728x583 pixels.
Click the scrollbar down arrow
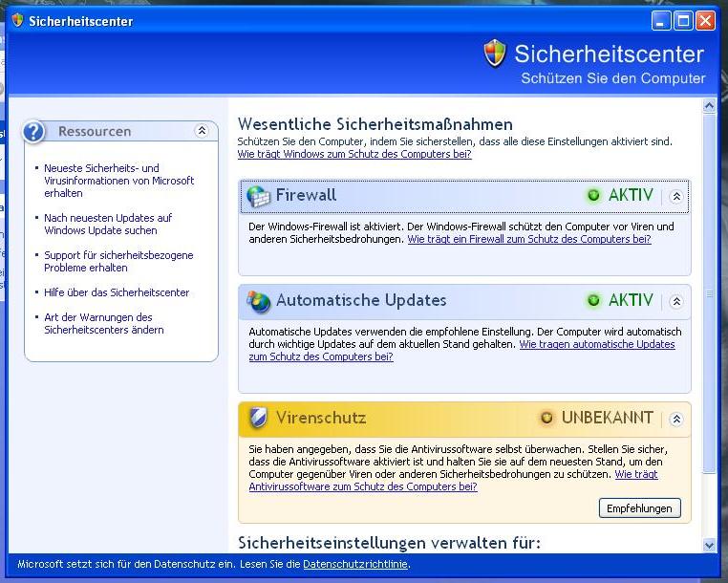tap(709, 545)
